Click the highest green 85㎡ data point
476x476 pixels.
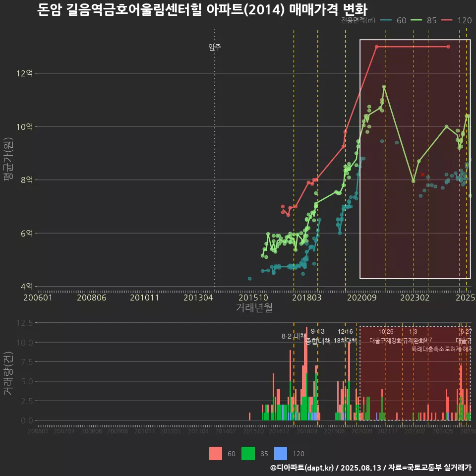(x=384, y=87)
